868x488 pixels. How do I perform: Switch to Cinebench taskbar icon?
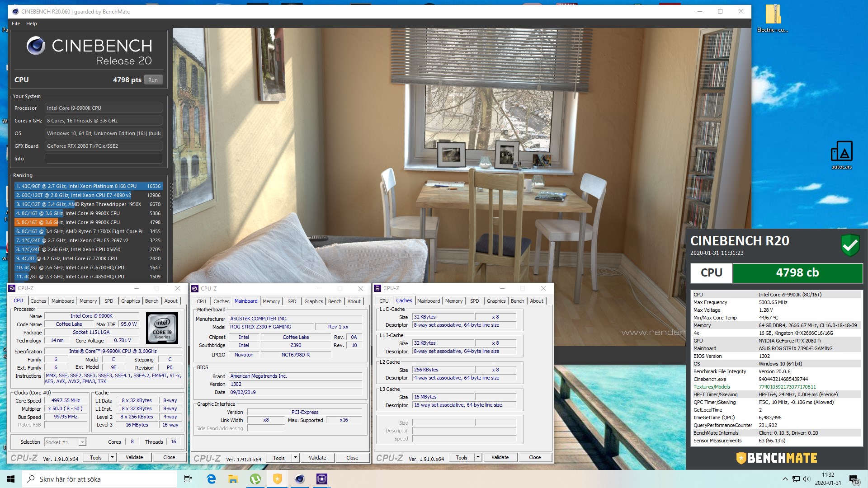coord(300,479)
